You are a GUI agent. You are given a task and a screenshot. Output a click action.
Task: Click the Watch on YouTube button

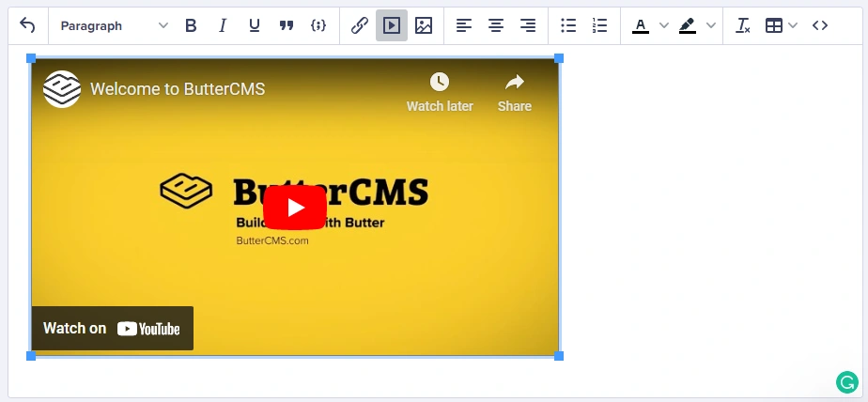(113, 329)
